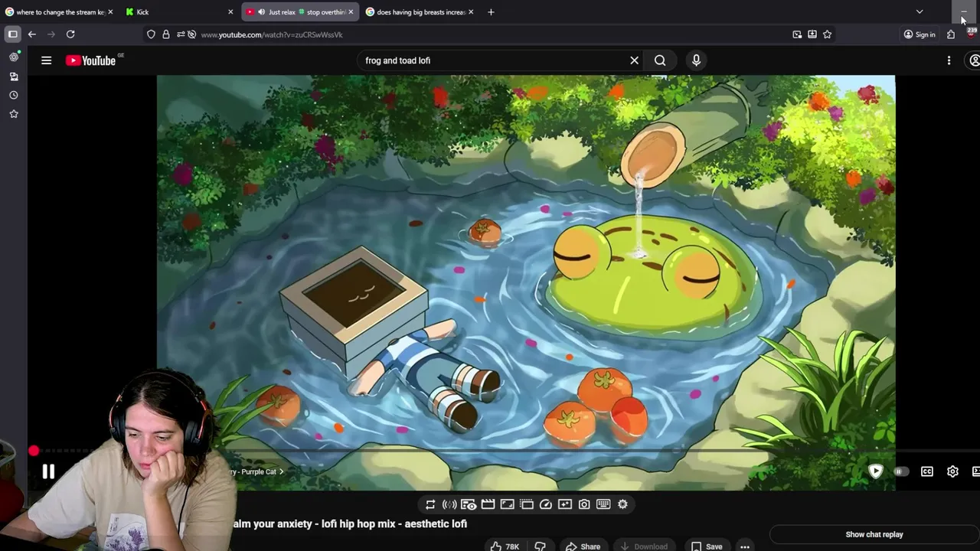
Task: Open the red adblocker extension badge
Action: click(971, 33)
